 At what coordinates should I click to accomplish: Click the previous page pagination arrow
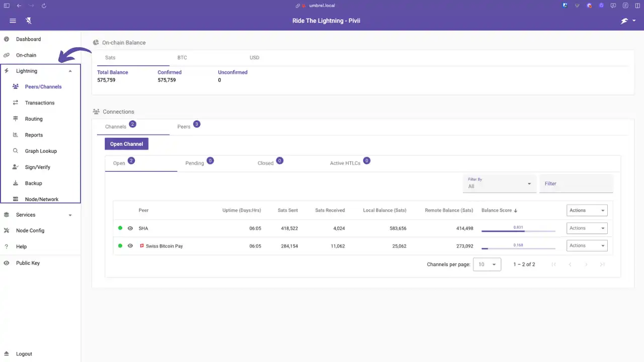(x=570, y=264)
